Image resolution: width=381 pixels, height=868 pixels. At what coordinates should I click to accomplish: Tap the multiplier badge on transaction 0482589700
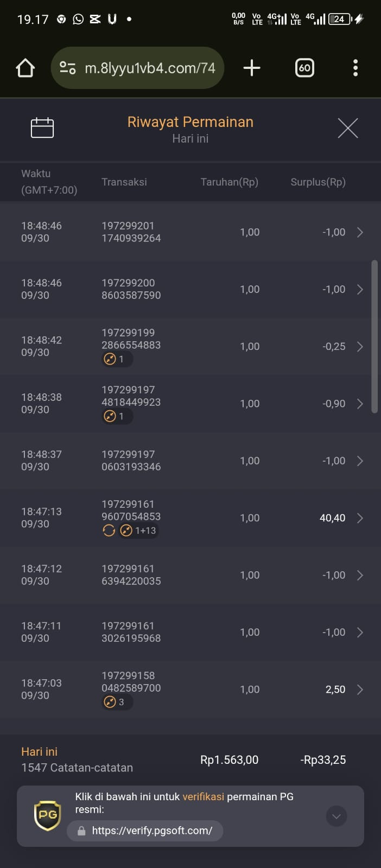point(117,702)
